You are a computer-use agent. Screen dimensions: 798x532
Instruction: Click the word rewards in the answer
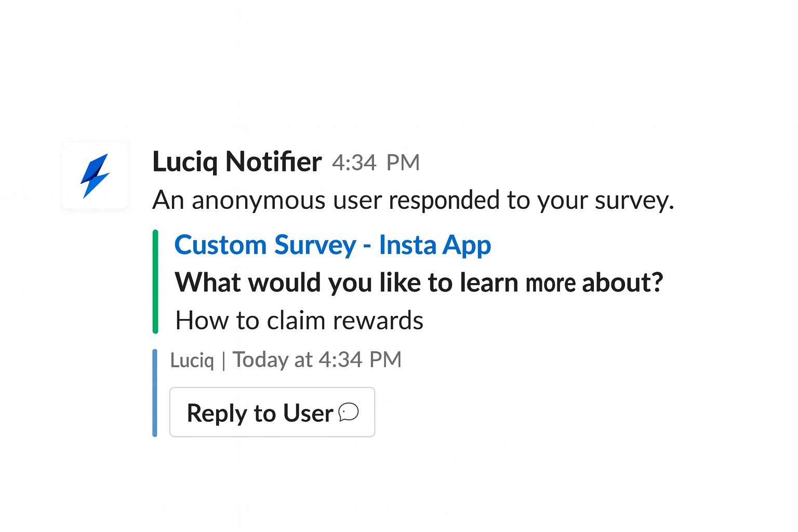coord(378,321)
